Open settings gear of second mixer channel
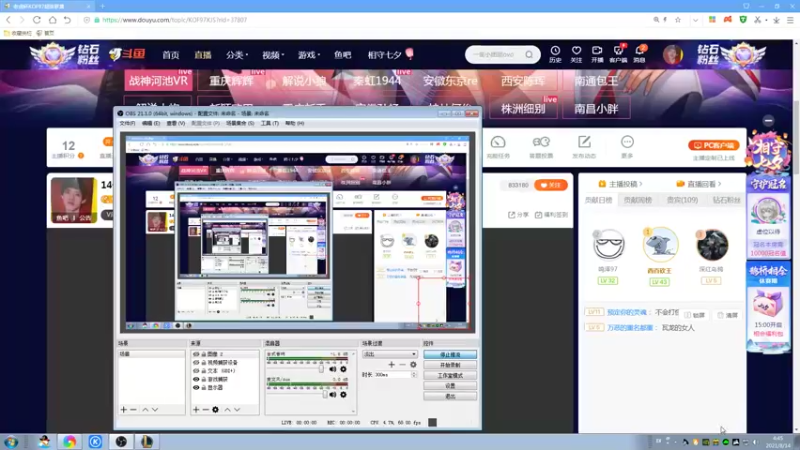 (x=343, y=394)
